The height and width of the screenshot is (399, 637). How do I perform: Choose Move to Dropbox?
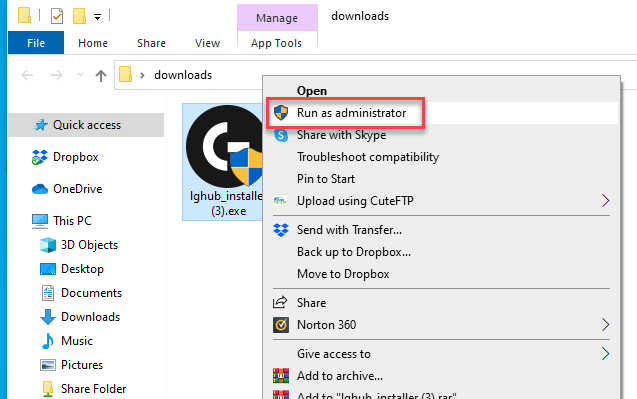[x=343, y=274]
